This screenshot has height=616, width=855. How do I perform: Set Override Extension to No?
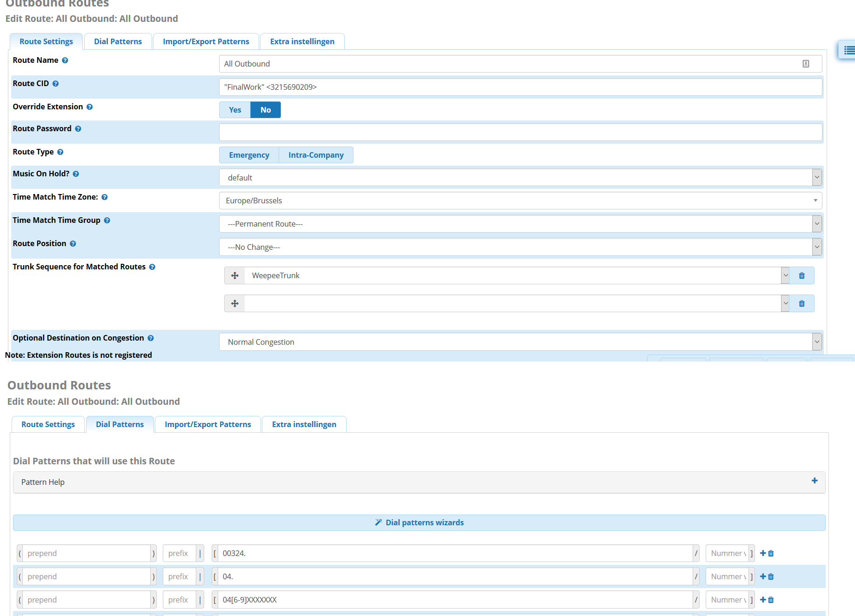pos(266,110)
